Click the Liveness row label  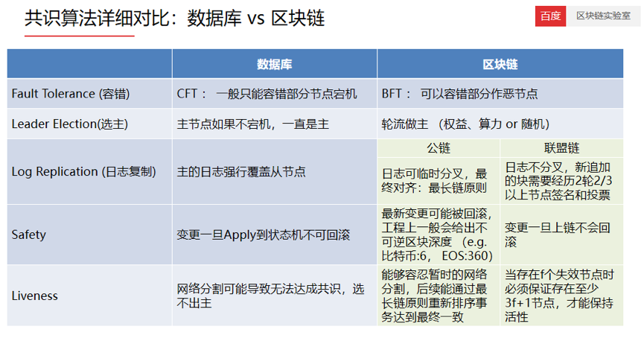[x=89, y=296]
